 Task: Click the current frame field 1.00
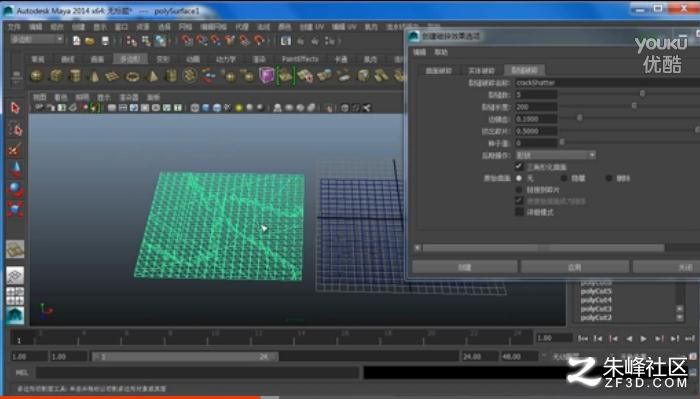[554, 338]
